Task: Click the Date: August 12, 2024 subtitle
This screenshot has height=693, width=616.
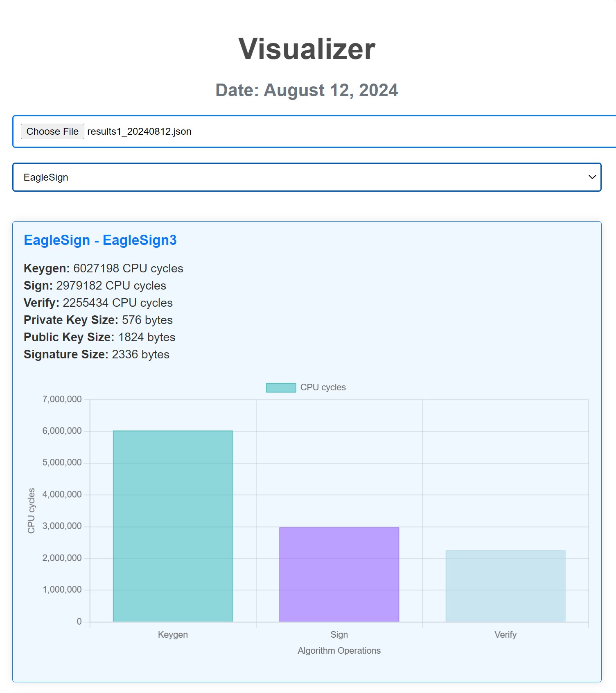Action: (x=307, y=90)
